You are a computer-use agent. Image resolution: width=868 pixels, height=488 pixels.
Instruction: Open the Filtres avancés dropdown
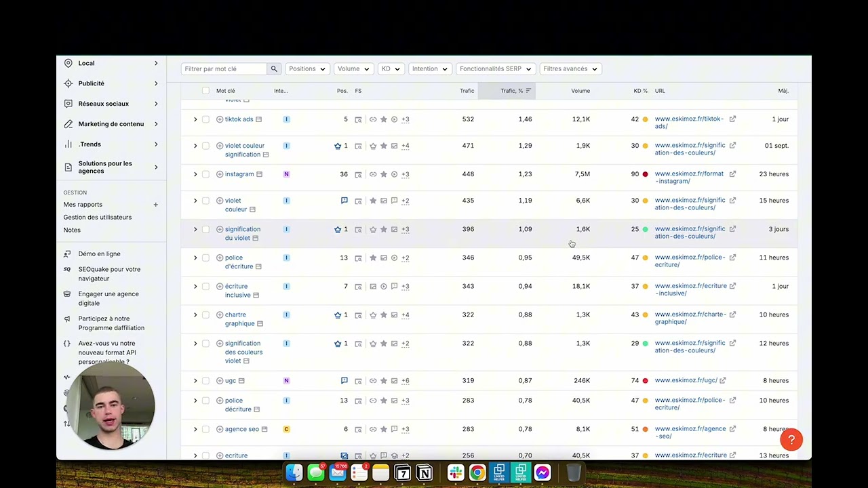click(570, 68)
